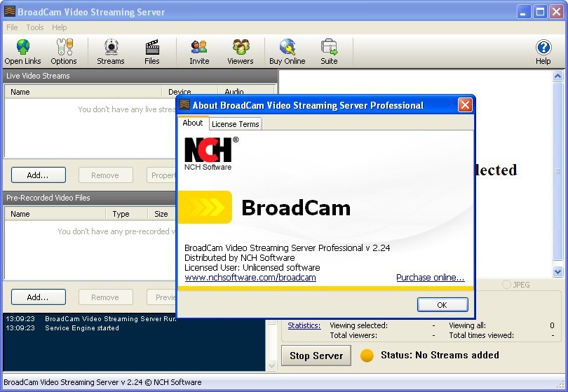Open the NCH Suite toolbar icon
Screen dimensions: 568x392
pos(329,52)
